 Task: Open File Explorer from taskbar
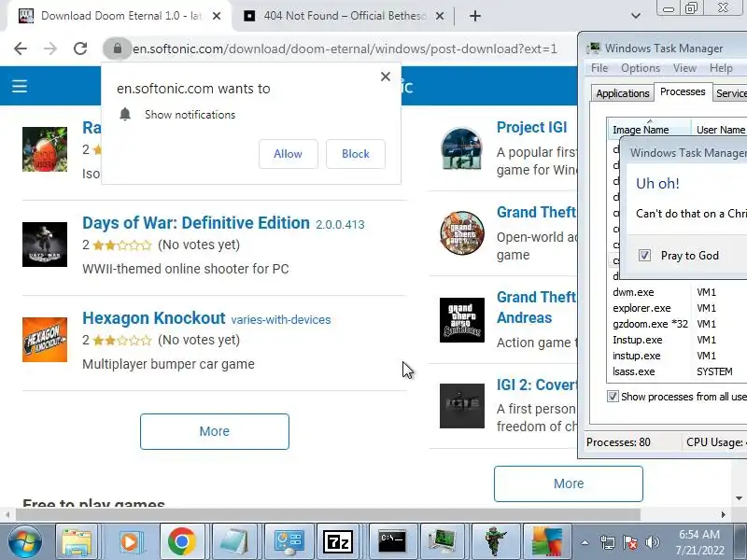(77, 541)
